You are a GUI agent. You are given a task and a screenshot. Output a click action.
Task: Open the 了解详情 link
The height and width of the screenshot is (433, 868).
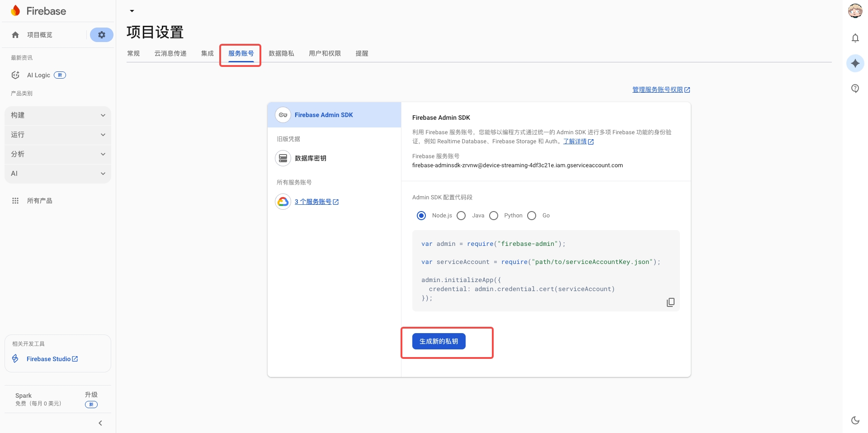pyautogui.click(x=578, y=141)
